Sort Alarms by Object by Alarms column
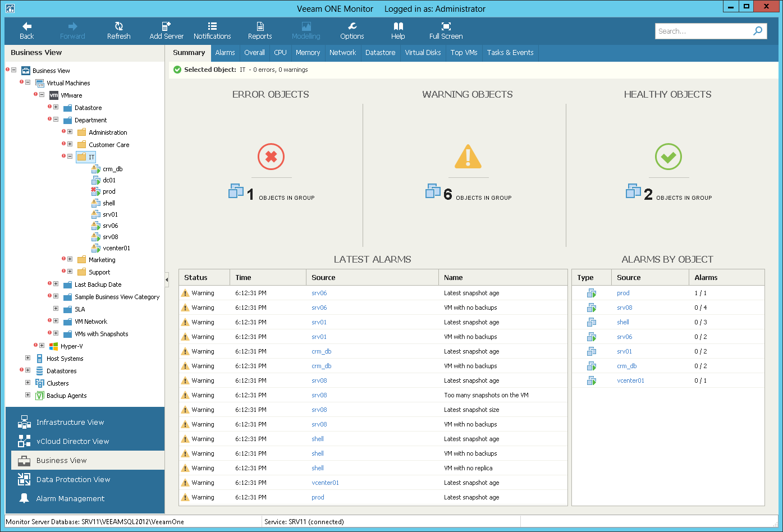The width and height of the screenshot is (783, 532). pyautogui.click(x=726, y=277)
